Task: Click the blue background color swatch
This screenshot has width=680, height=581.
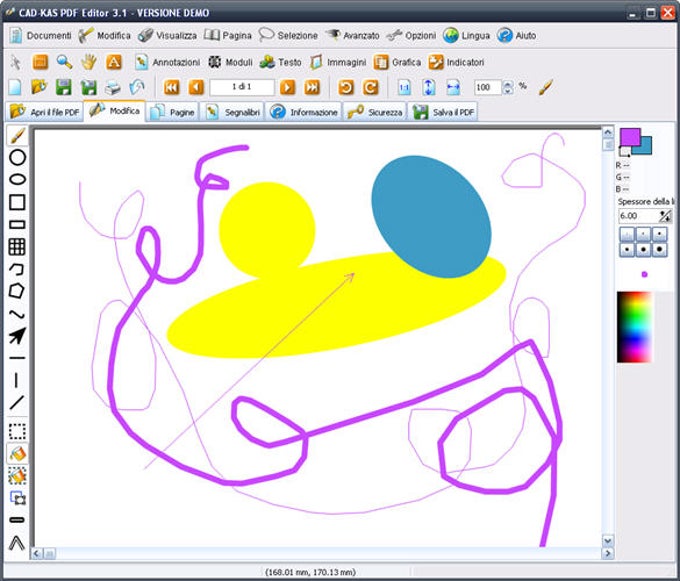Action: point(645,148)
